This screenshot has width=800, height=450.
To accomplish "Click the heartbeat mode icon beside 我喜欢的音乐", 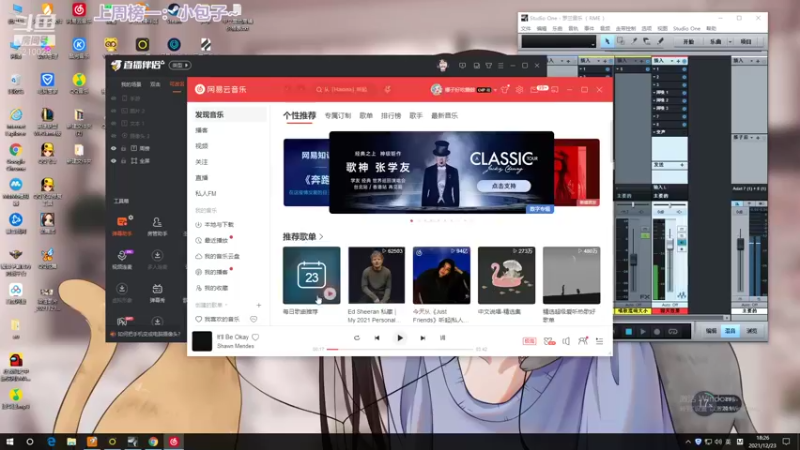I will 254,319.
